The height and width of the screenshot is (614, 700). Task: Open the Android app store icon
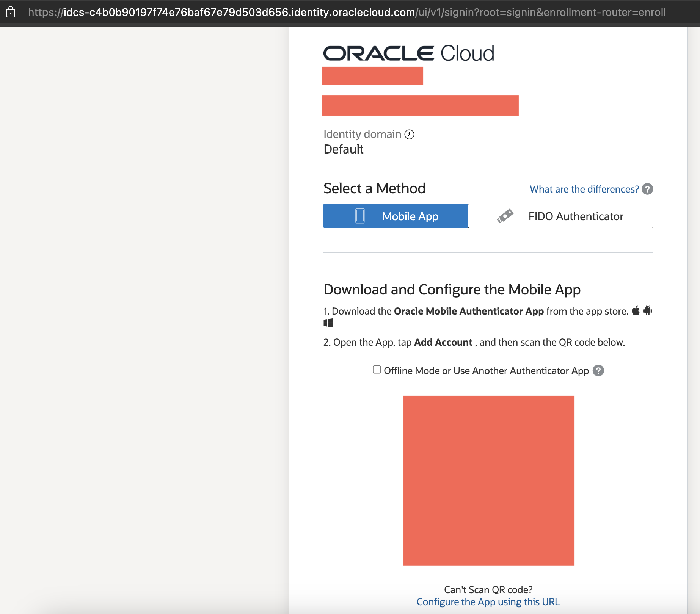pyautogui.click(x=648, y=310)
